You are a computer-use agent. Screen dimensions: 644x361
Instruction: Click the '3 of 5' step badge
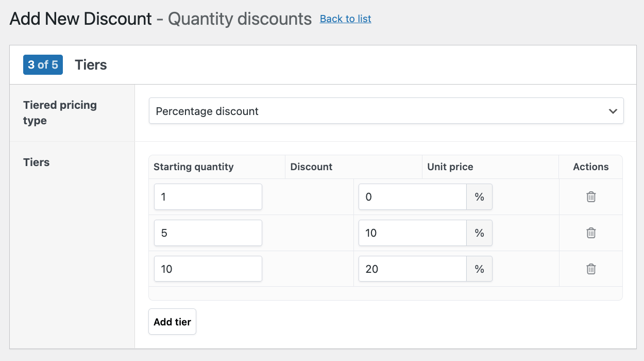point(43,65)
